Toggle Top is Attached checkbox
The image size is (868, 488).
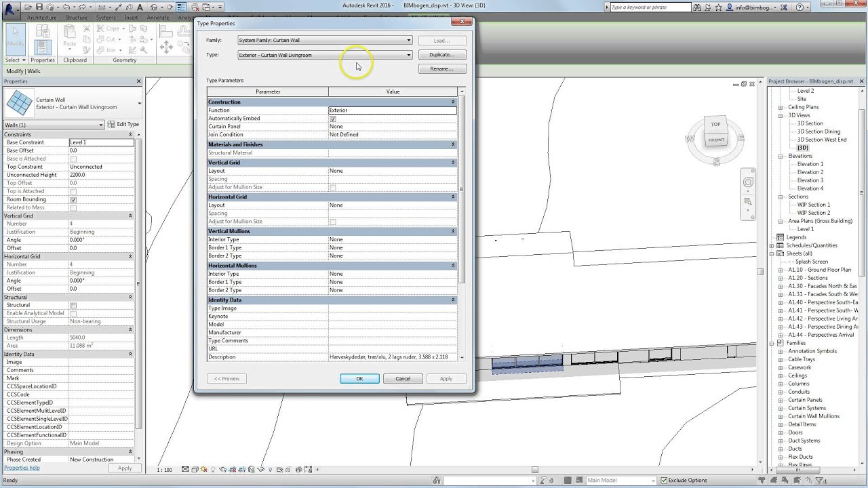[73, 192]
